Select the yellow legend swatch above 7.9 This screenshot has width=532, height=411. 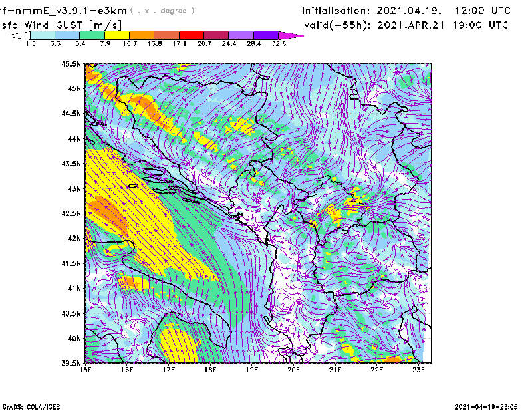tap(117, 35)
